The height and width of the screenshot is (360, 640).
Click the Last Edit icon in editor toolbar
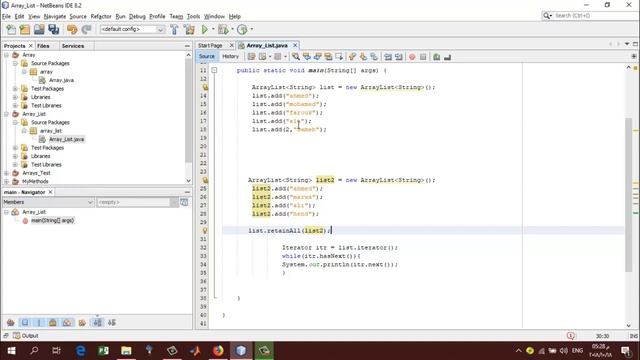251,57
